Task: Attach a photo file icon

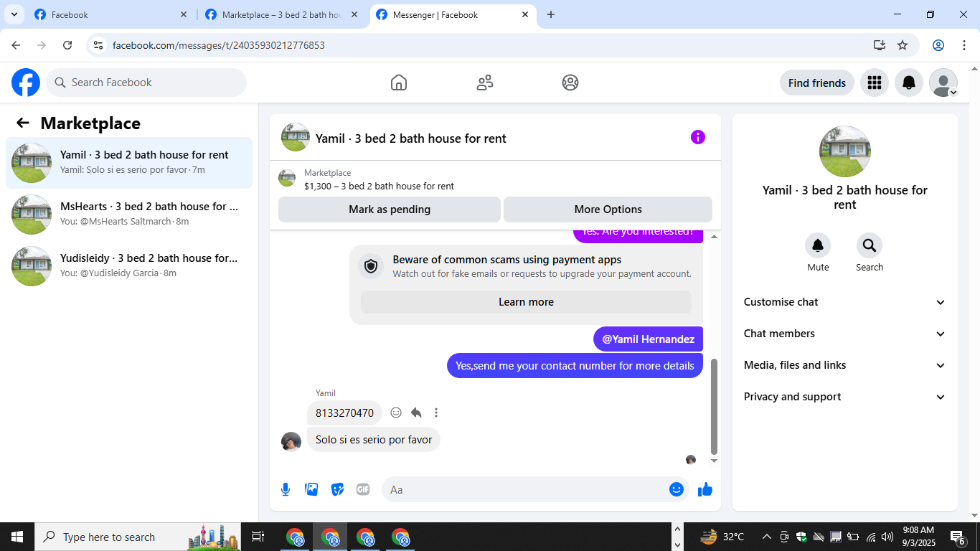Action: click(311, 489)
